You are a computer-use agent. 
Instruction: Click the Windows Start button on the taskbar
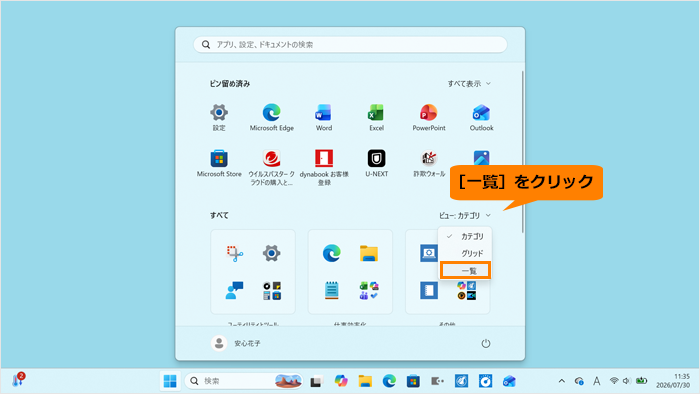tap(170, 381)
